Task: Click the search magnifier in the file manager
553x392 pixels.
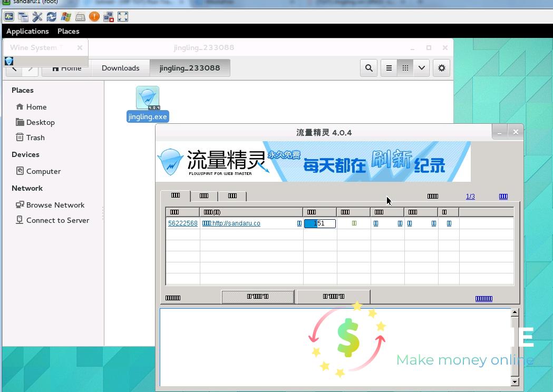Action: click(x=369, y=68)
